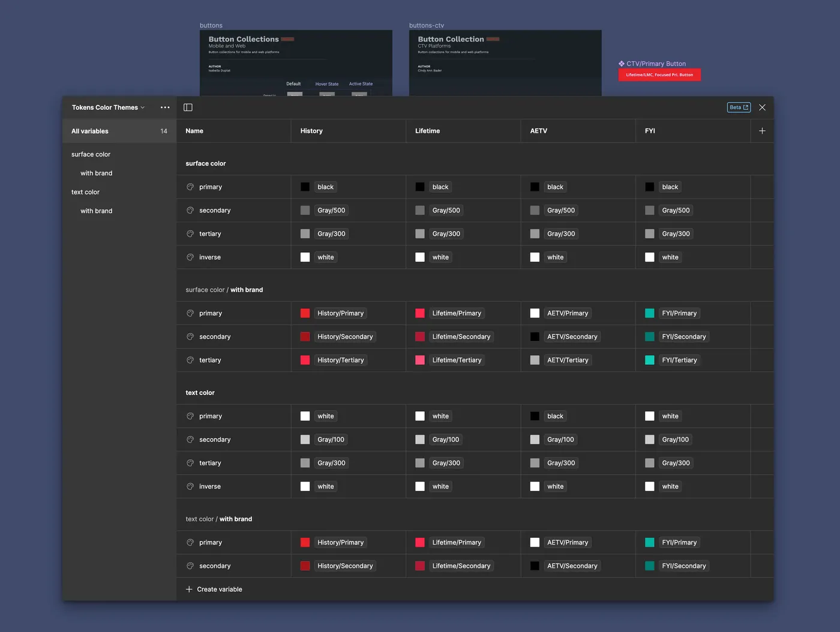Select white value in AETV surface inverse
Image resolution: width=840 pixels, height=632 pixels.
coord(556,257)
